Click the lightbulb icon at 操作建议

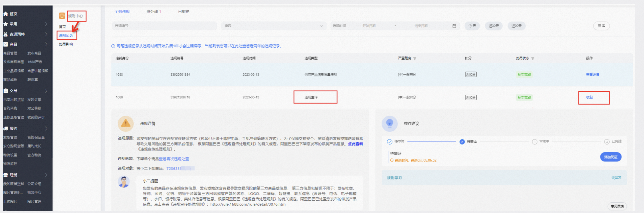click(390, 124)
